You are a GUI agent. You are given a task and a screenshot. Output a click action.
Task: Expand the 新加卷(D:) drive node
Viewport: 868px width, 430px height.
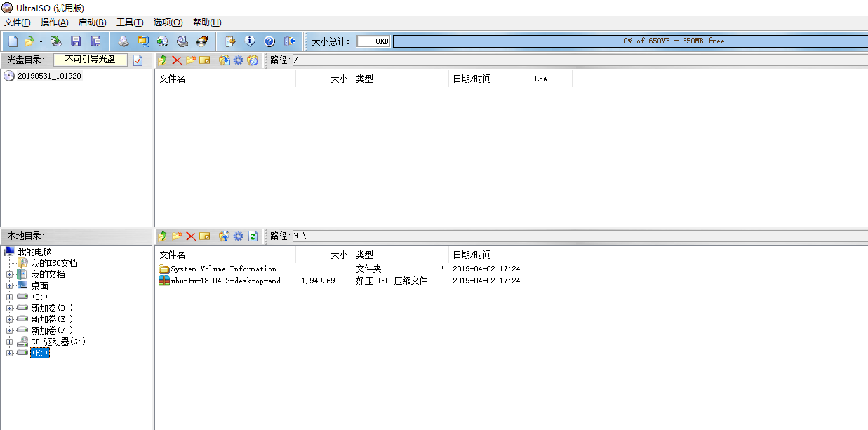9,308
